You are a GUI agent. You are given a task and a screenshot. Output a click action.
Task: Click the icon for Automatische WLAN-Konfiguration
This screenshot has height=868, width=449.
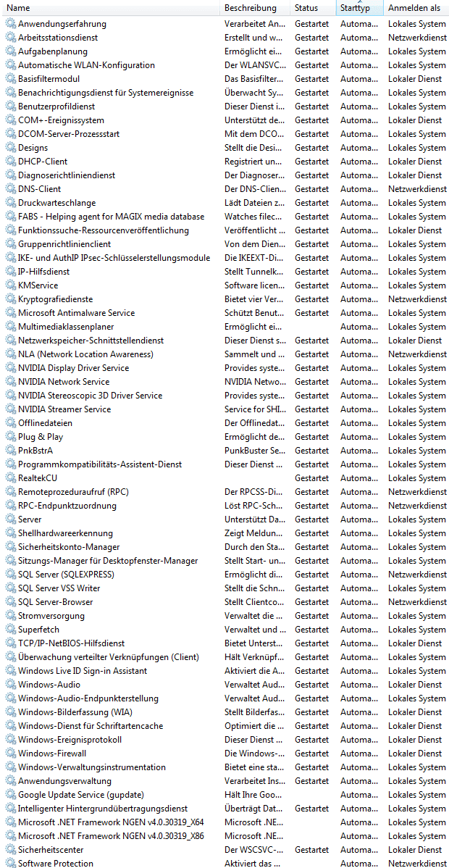pos(11,65)
